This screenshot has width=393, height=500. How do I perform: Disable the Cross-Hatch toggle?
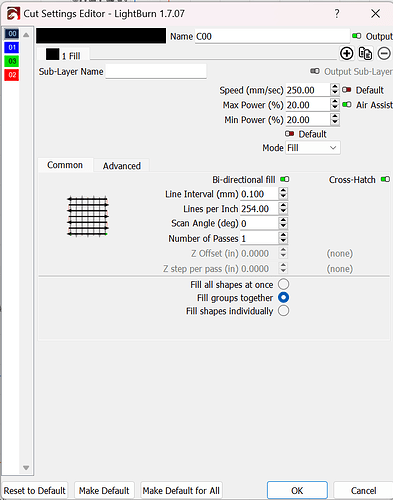click(x=385, y=179)
